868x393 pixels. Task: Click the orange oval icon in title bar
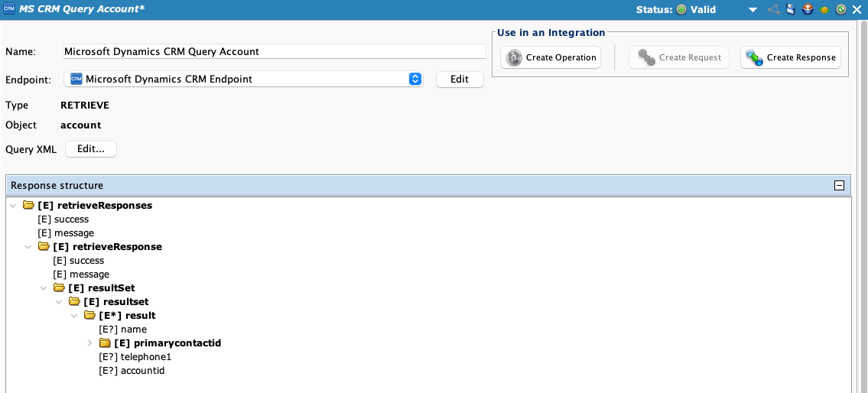coord(825,10)
